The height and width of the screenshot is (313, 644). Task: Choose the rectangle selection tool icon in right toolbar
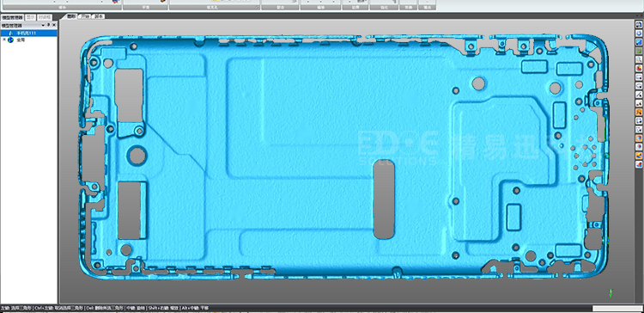point(639,77)
